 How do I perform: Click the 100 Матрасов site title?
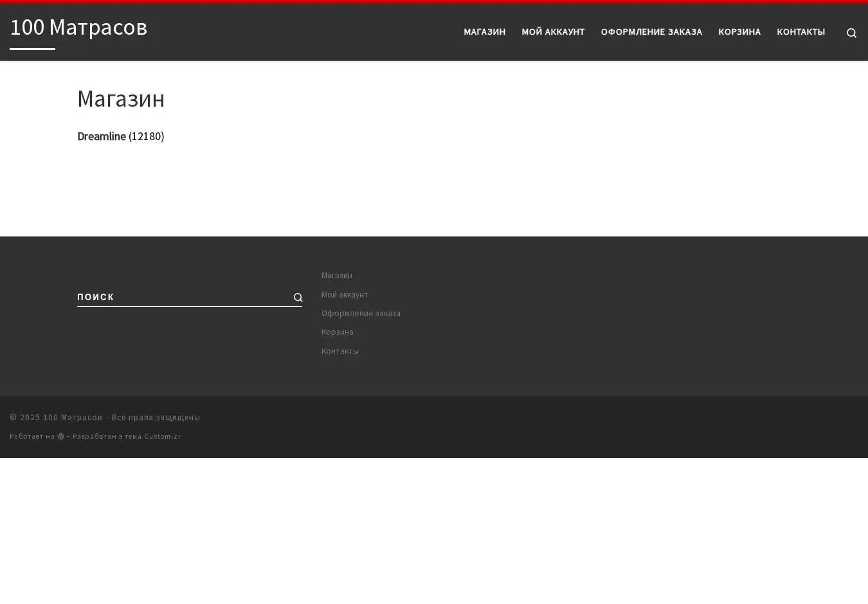point(78,27)
